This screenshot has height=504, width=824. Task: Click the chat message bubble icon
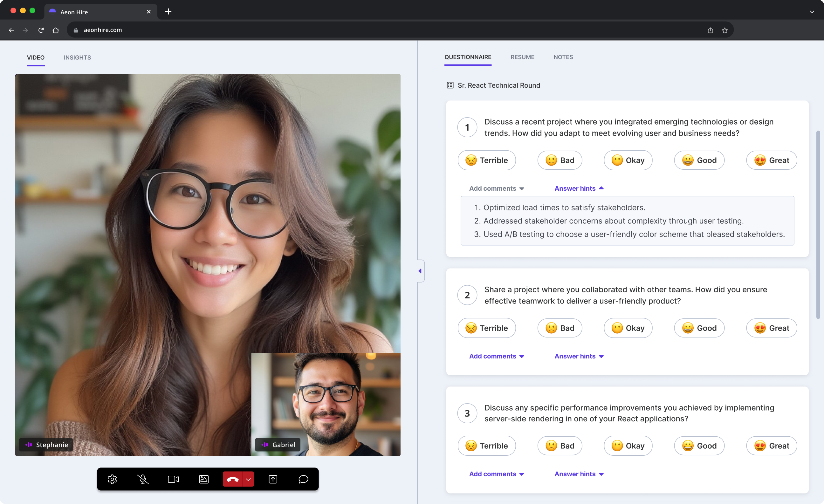(304, 479)
